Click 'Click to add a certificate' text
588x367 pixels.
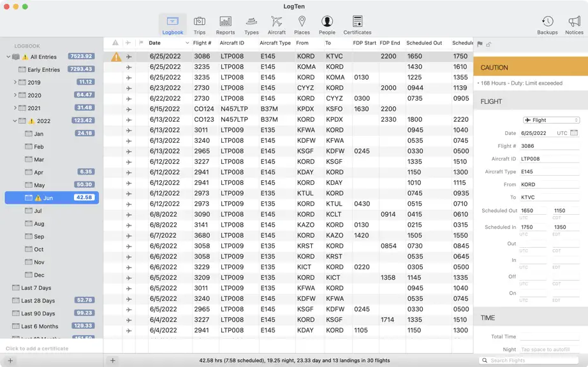(x=37, y=349)
